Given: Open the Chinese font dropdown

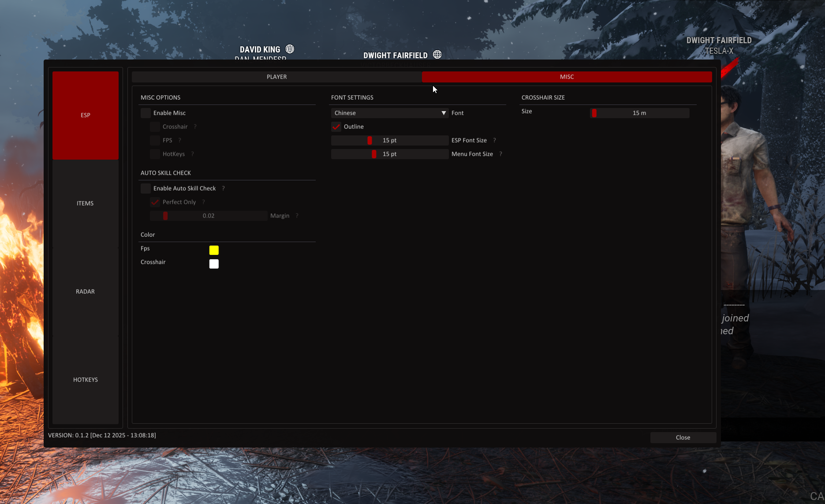Looking at the screenshot, I should 389,113.
